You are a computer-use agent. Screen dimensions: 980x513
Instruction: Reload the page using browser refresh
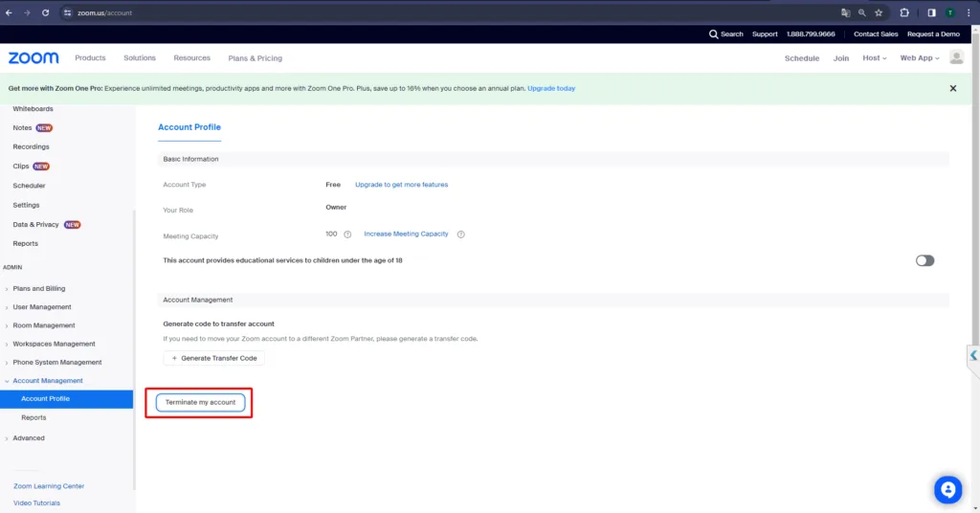pos(45,12)
